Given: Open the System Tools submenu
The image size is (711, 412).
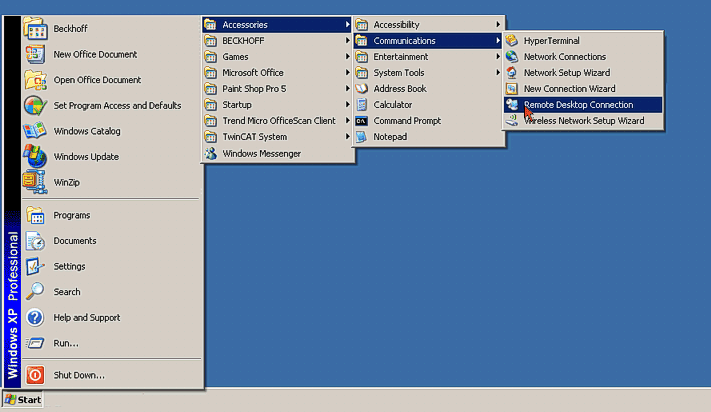Looking at the screenshot, I should click(x=428, y=73).
